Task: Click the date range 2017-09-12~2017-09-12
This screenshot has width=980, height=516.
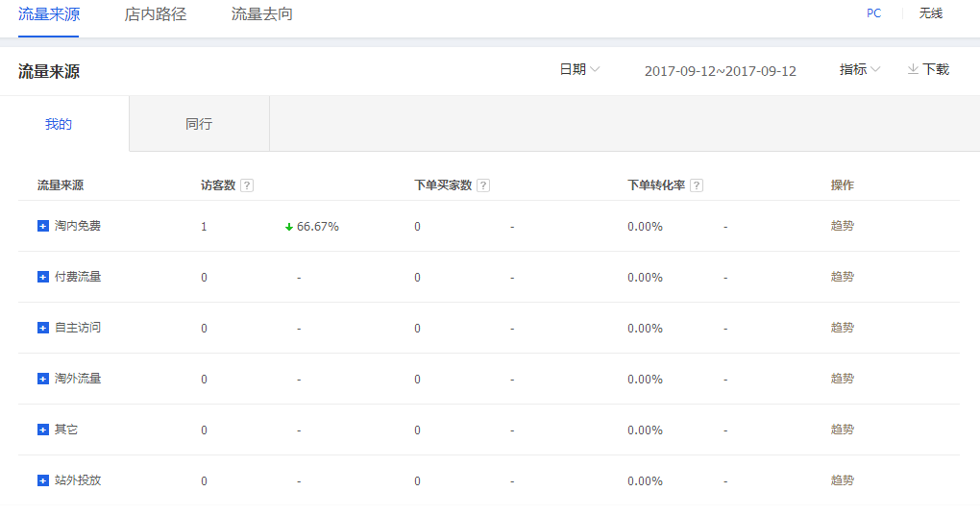Action: click(x=720, y=71)
